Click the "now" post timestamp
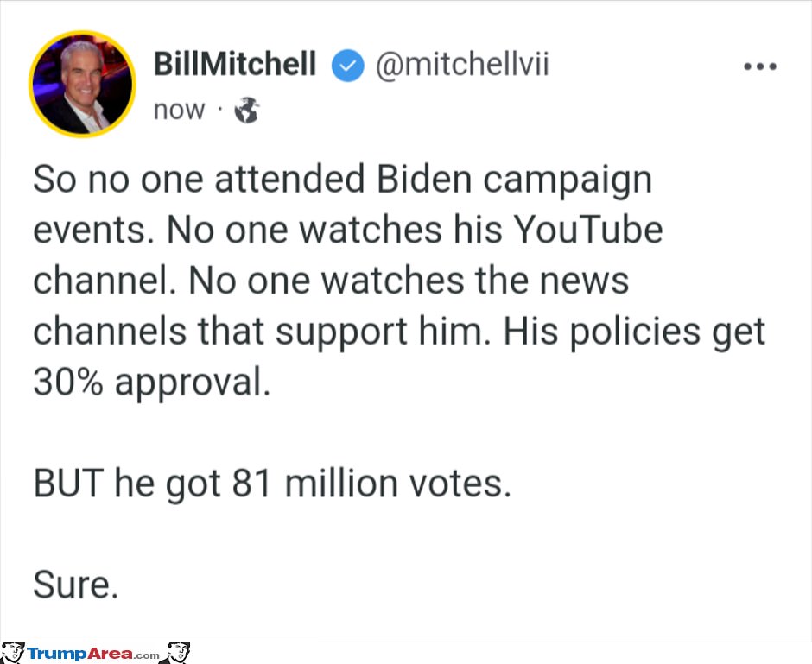This screenshot has width=812, height=664. (x=179, y=111)
